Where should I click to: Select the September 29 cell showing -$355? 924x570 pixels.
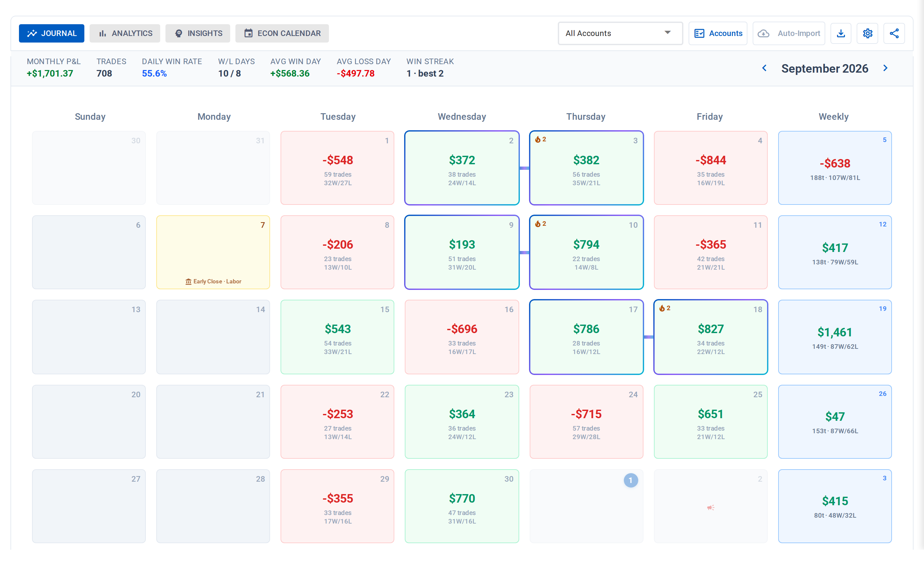tap(337, 506)
